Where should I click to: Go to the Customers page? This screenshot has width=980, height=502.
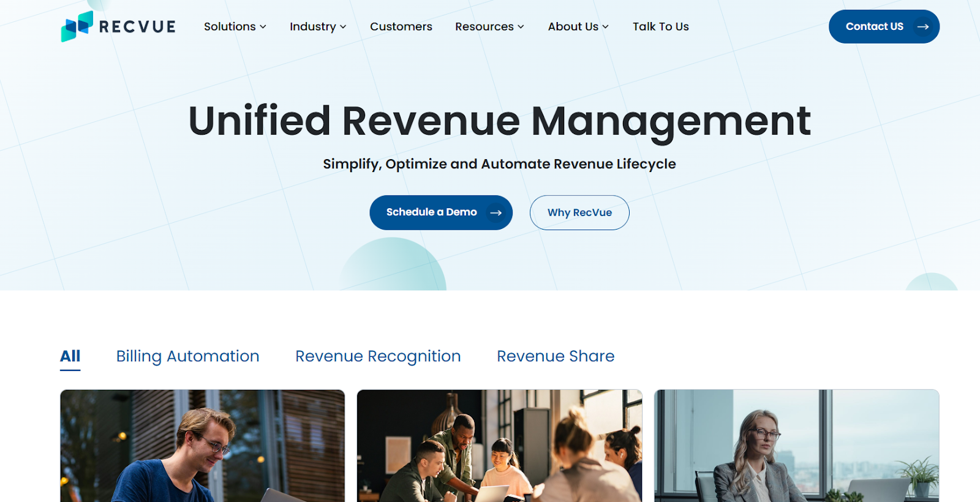(x=401, y=26)
